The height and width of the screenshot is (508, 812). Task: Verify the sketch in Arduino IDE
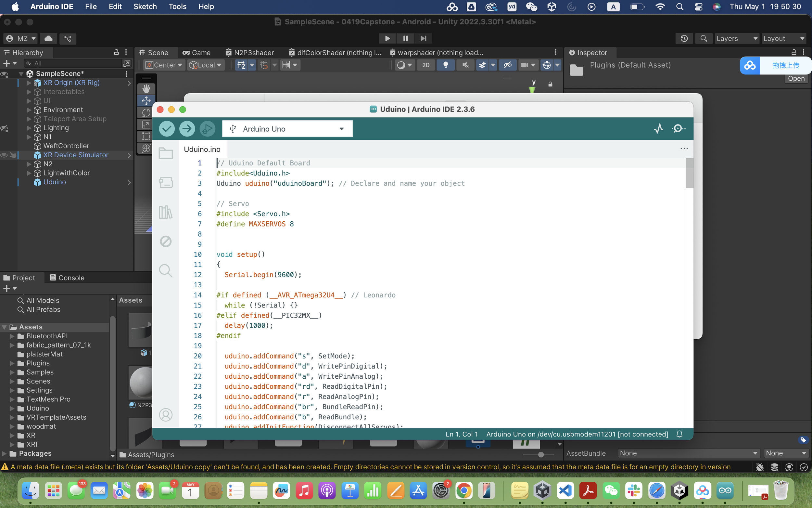(x=167, y=129)
